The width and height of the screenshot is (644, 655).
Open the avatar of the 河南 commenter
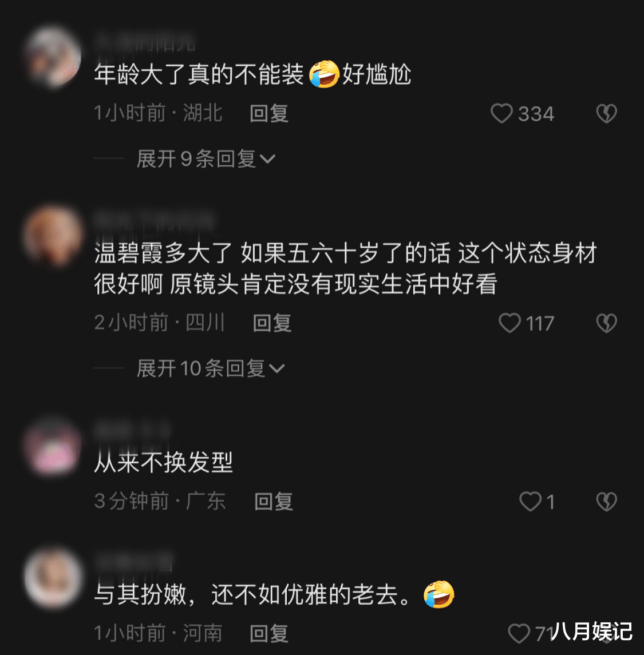(x=53, y=579)
